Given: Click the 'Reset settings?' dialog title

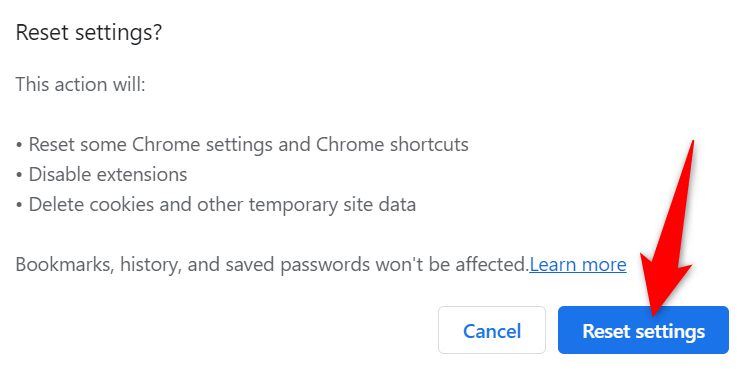Looking at the screenshot, I should 88,33.
